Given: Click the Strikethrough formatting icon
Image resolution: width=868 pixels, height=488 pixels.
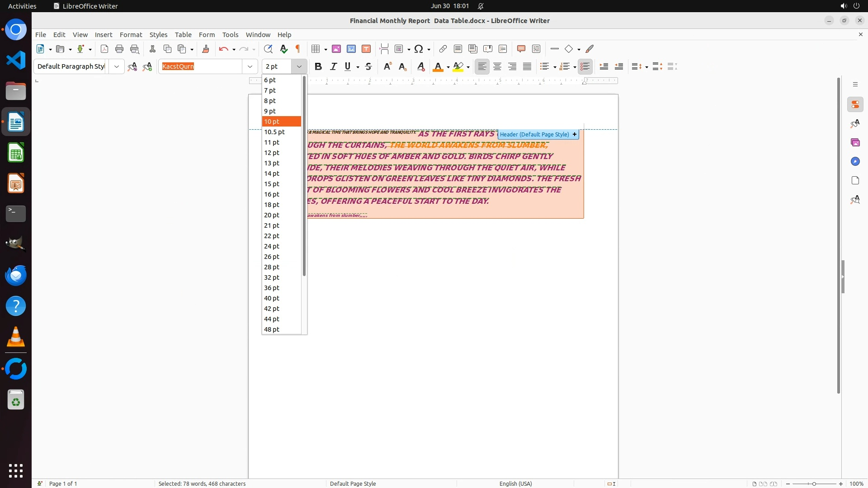Looking at the screenshot, I should [368, 66].
